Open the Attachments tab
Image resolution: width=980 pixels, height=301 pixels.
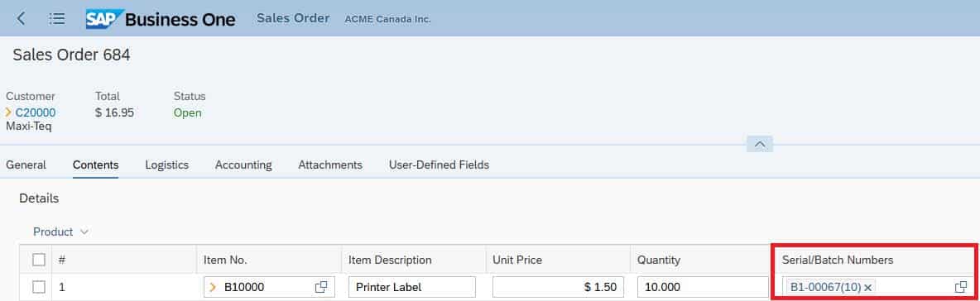pyautogui.click(x=330, y=165)
